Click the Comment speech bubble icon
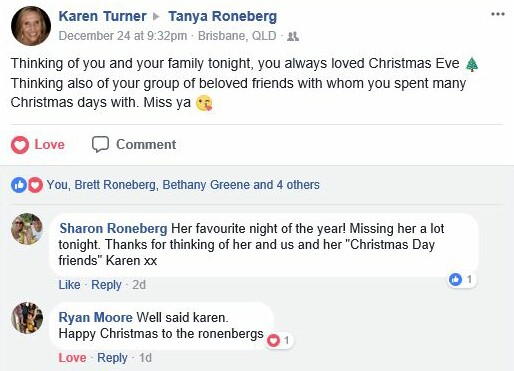514x371 pixels. click(100, 144)
